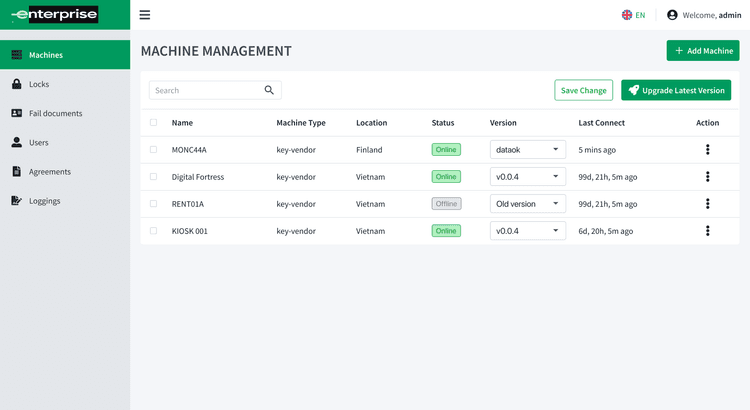This screenshot has width=750, height=410.
Task: Click the Save Change button
Action: (584, 90)
